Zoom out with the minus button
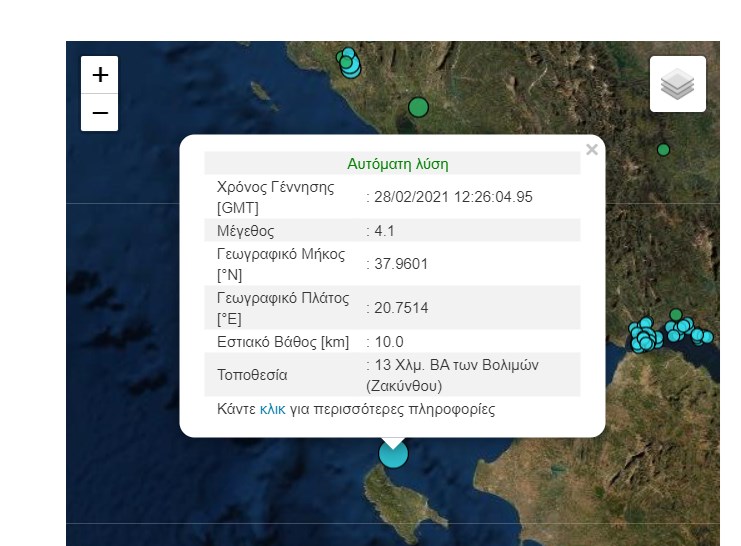741x546 pixels. 100,113
